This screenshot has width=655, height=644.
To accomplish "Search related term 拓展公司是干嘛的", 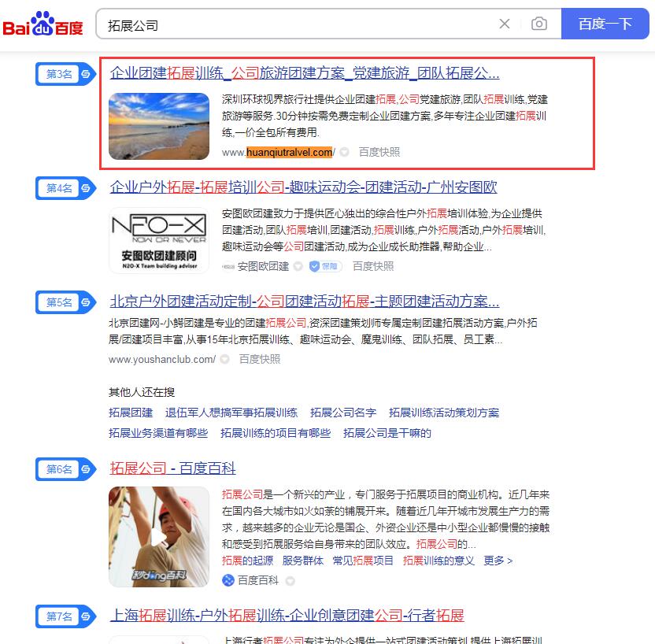I will click(387, 433).
